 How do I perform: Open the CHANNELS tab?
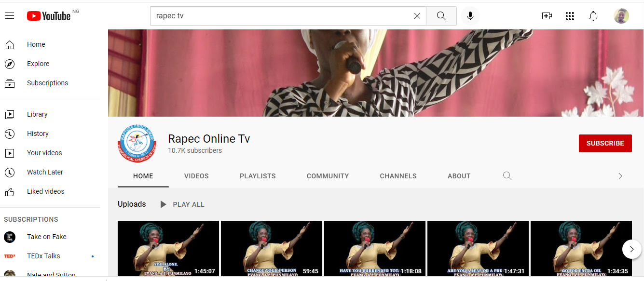[x=398, y=176]
